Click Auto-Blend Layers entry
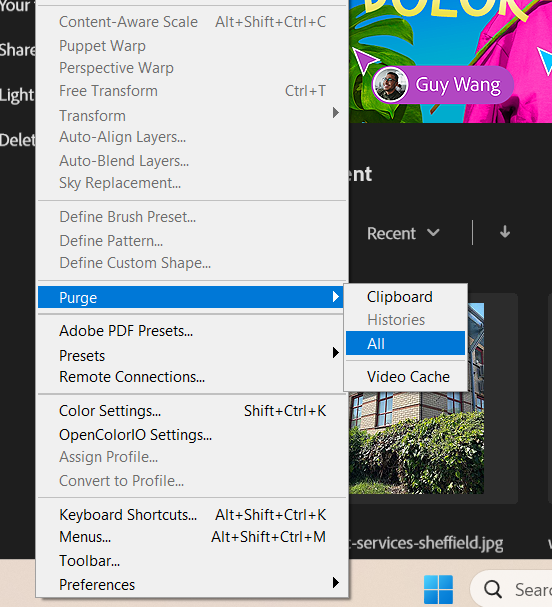Viewport: 552px width, 607px height. [192, 161]
